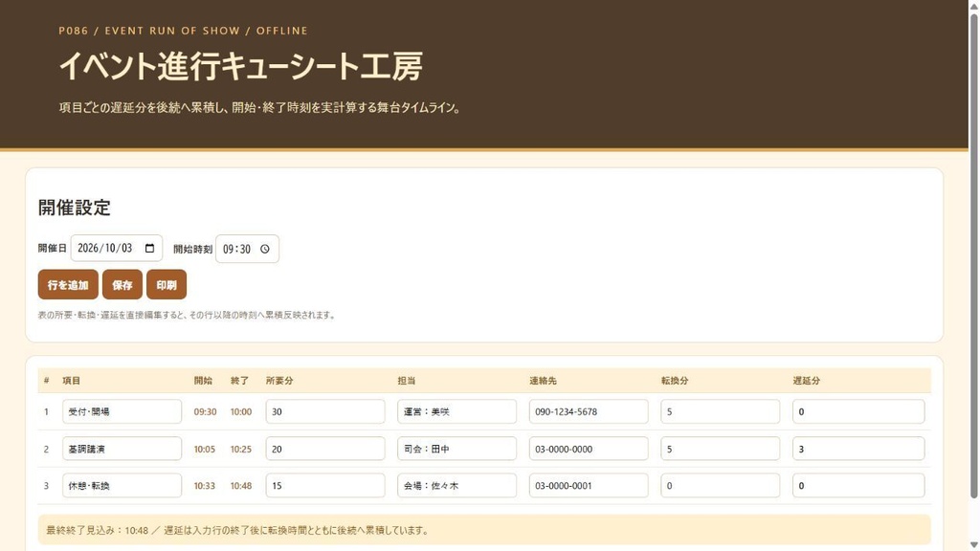Click the 保存 button
Viewport: 980px width, 551px height.
(122, 285)
